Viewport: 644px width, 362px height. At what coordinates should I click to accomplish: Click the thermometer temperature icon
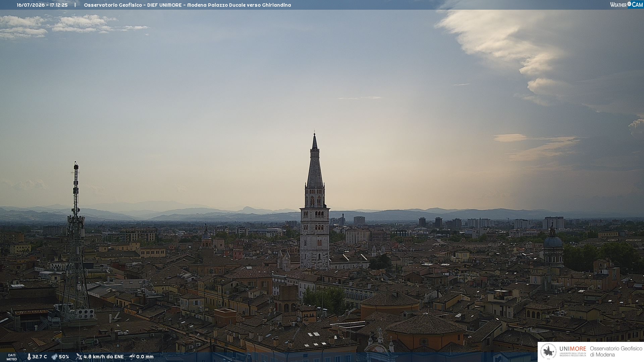(29, 357)
